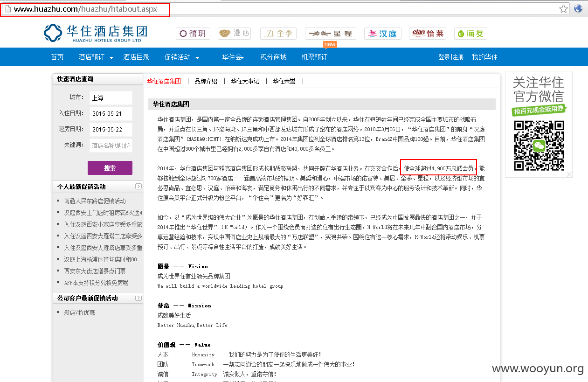Click the text 'Better Huazhu,Better Life'

tap(192, 325)
